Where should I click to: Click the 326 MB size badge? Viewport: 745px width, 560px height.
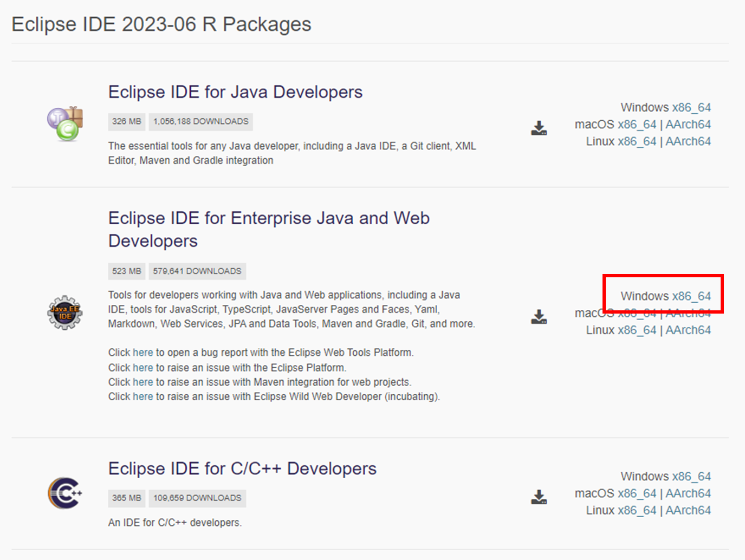127,121
